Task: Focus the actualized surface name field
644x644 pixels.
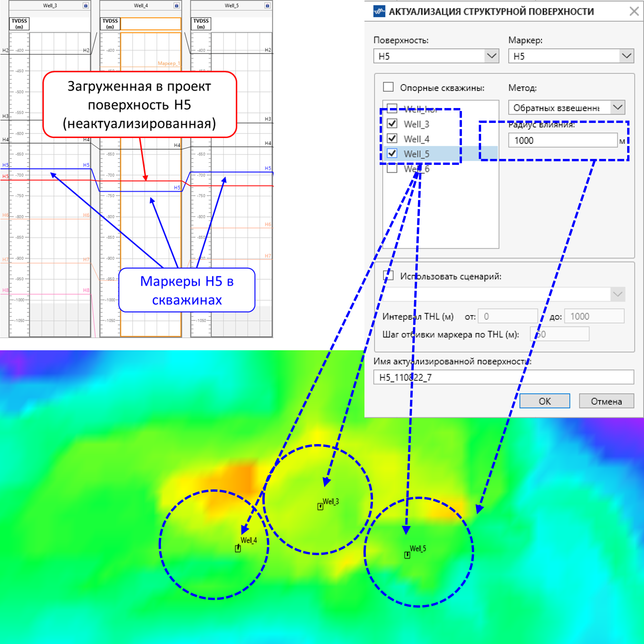Action: [504, 377]
